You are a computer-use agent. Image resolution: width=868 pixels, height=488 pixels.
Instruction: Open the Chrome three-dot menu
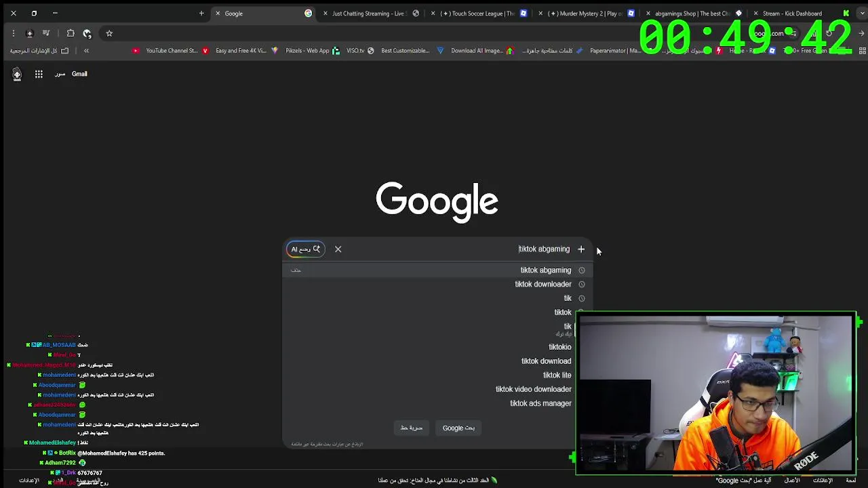pyautogui.click(x=13, y=33)
